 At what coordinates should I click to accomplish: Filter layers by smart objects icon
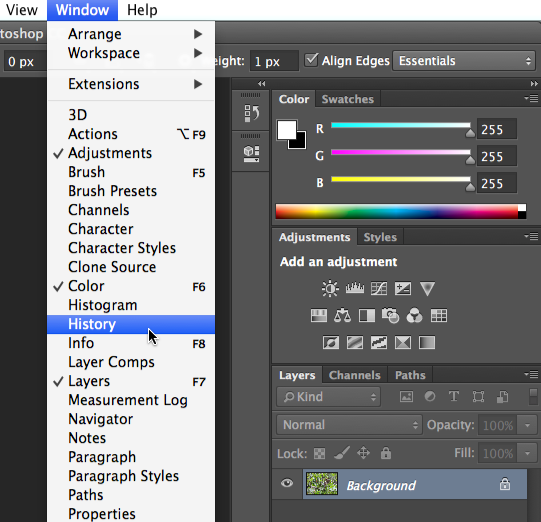[502, 397]
